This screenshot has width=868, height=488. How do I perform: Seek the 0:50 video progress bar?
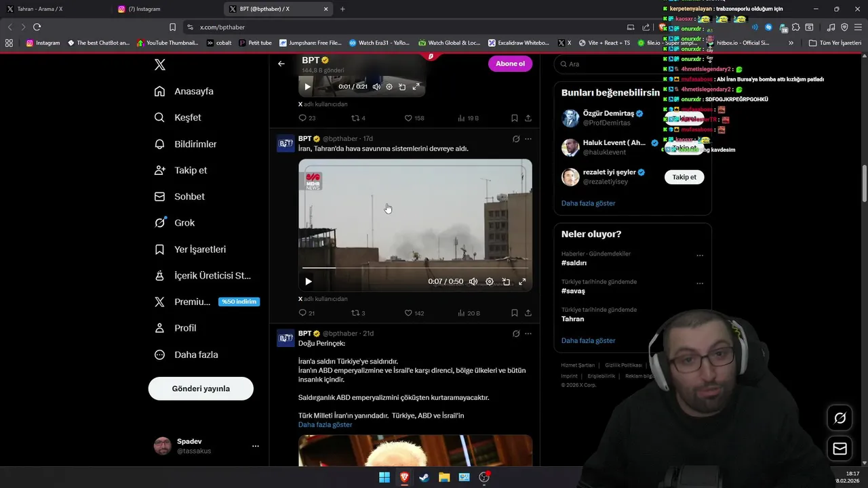click(415, 268)
